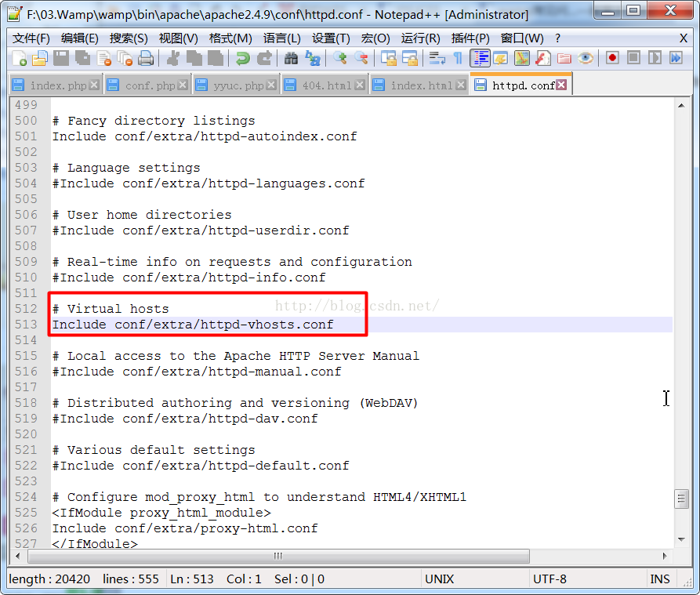This screenshot has height=595, width=700.
Task: Open the 文件(F) menu
Action: [x=31, y=38]
